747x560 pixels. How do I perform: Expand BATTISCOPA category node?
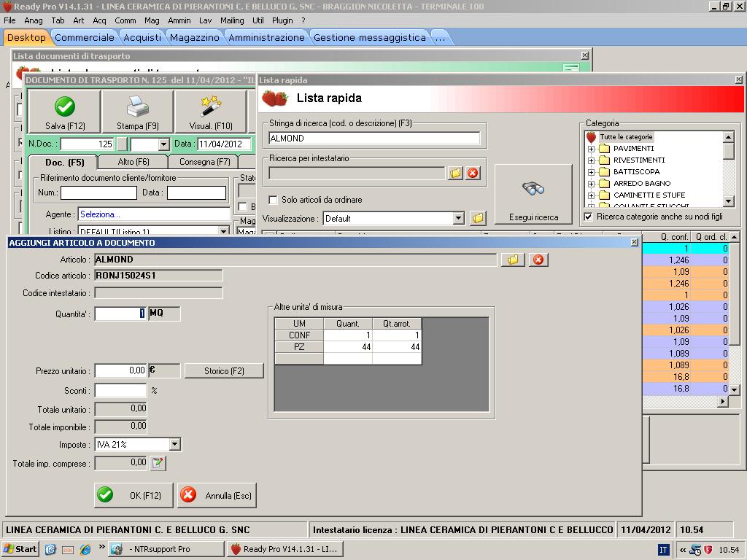591,172
